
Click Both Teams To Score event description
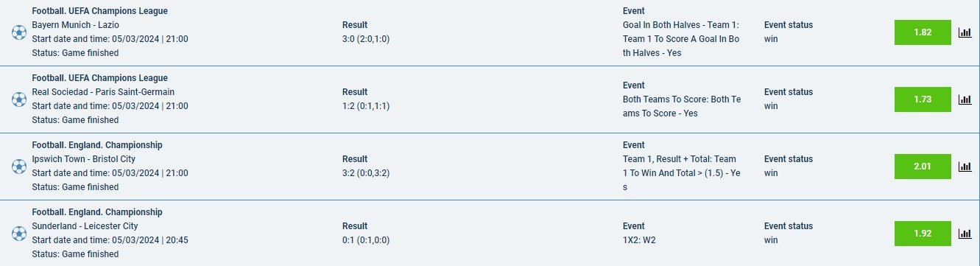[x=682, y=106]
